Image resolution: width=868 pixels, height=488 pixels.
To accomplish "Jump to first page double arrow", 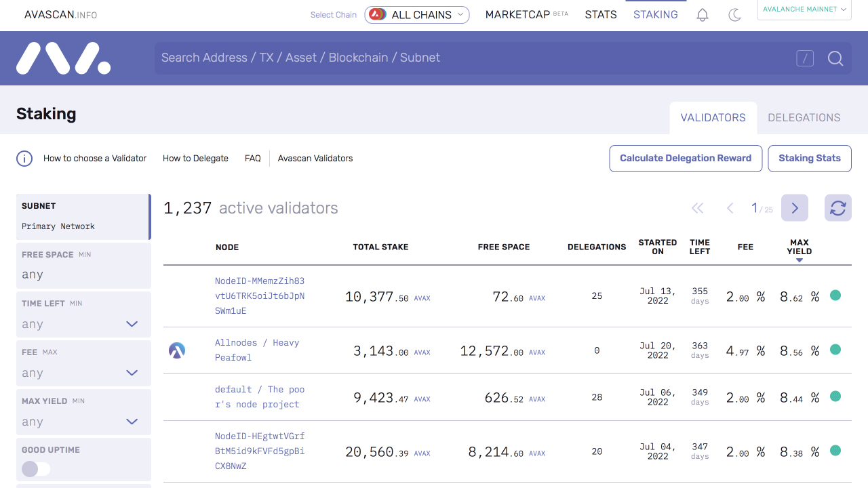I will [x=698, y=208].
